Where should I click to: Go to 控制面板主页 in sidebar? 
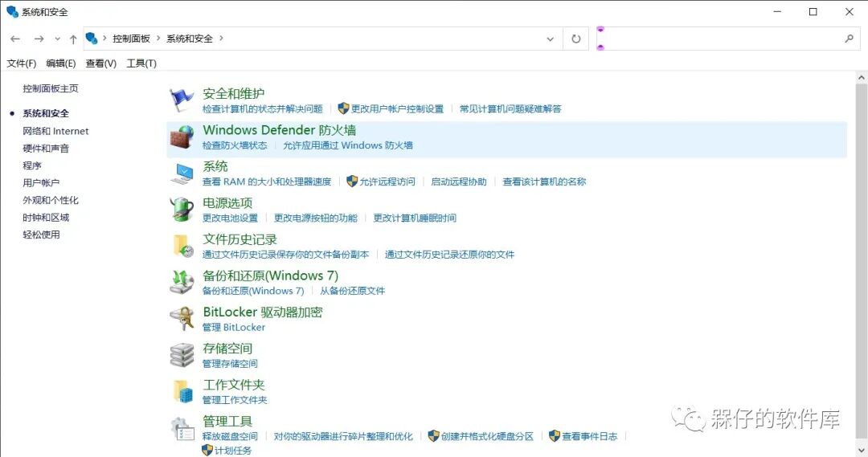51,88
